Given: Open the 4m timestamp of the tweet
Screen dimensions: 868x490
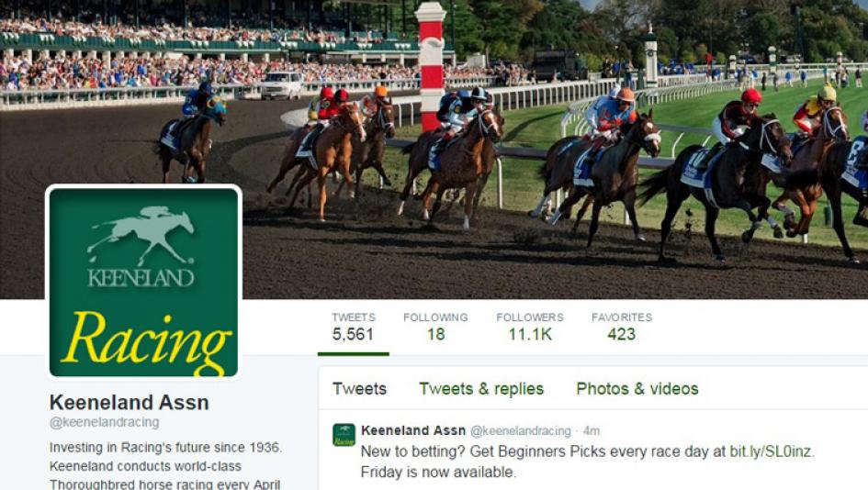Looking at the screenshot, I should pyautogui.click(x=592, y=431).
